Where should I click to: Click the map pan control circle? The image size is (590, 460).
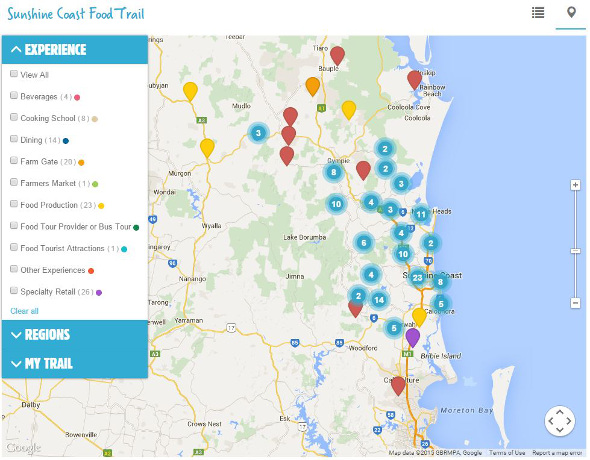tap(560, 421)
